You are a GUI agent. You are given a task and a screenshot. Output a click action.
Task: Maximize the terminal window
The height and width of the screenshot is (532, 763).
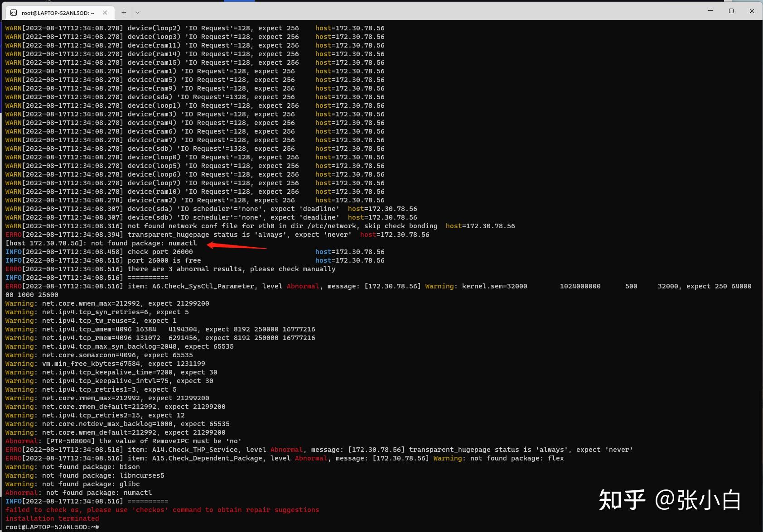[x=731, y=10]
